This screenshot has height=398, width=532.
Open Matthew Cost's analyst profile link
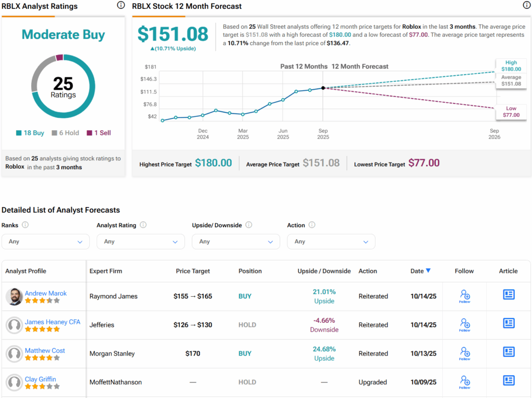45,351
